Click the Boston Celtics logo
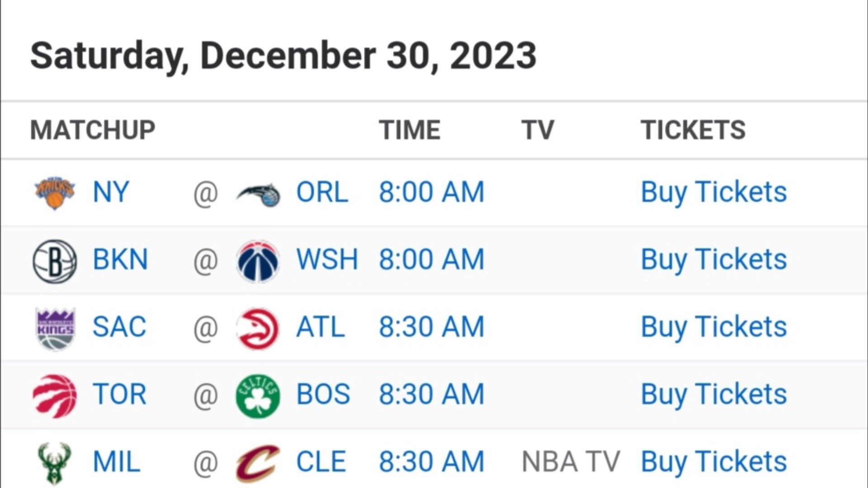868x488 pixels. 258,396
